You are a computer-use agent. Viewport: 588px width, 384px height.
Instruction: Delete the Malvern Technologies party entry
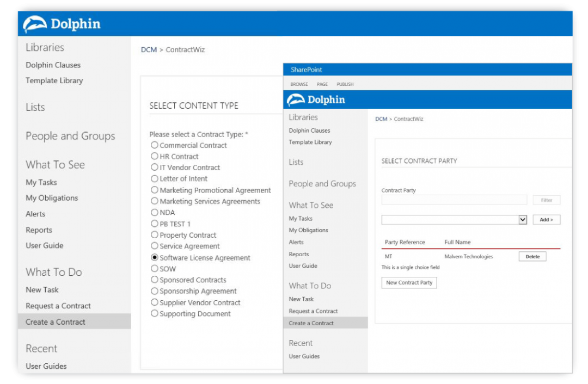[x=532, y=256]
